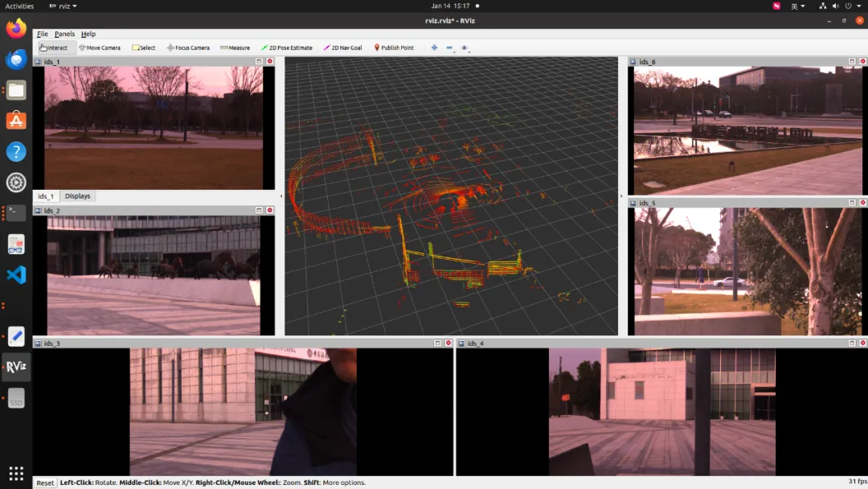Open the Terminal from the dock
Screen dimensions: 868x489
[x=16, y=213]
